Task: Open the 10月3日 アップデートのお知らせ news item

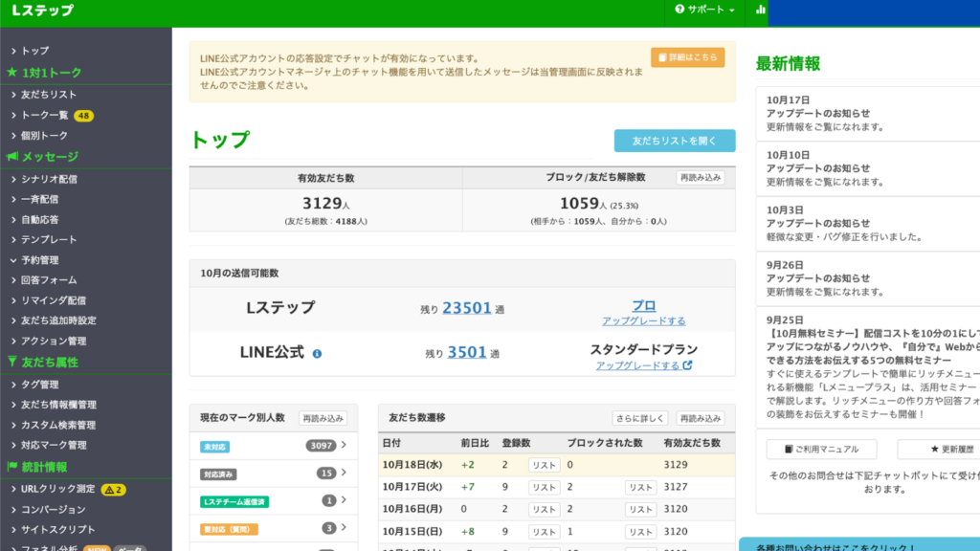Action: click(x=868, y=223)
